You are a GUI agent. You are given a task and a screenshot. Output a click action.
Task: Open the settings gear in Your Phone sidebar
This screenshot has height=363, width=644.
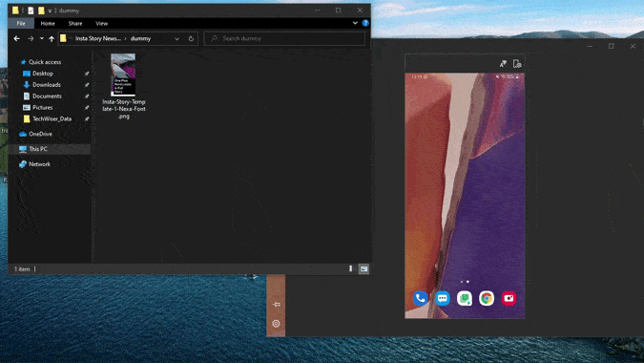tap(276, 324)
